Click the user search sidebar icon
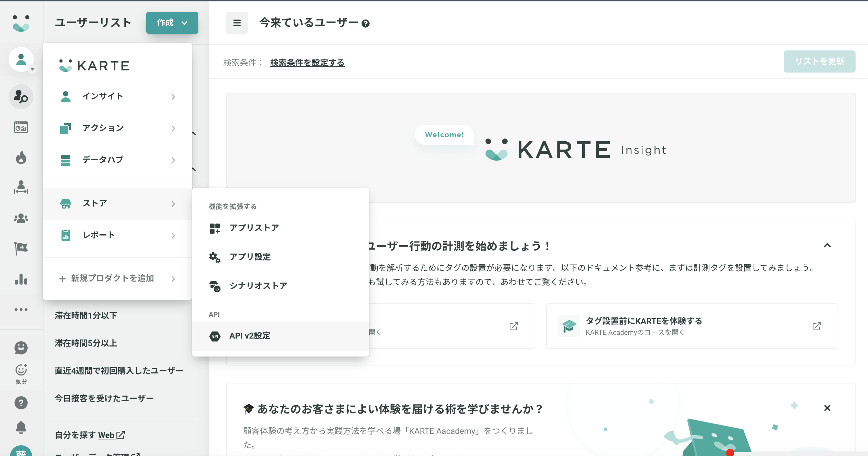The image size is (868, 456). point(21,97)
